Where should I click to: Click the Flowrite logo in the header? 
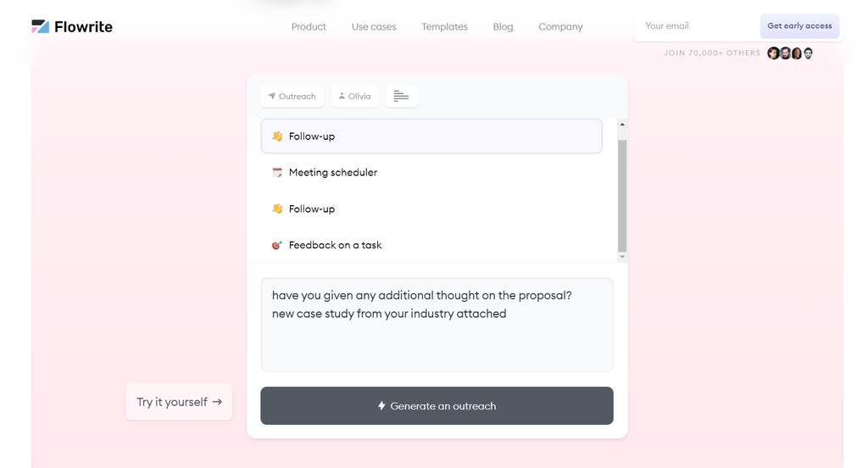(x=72, y=26)
